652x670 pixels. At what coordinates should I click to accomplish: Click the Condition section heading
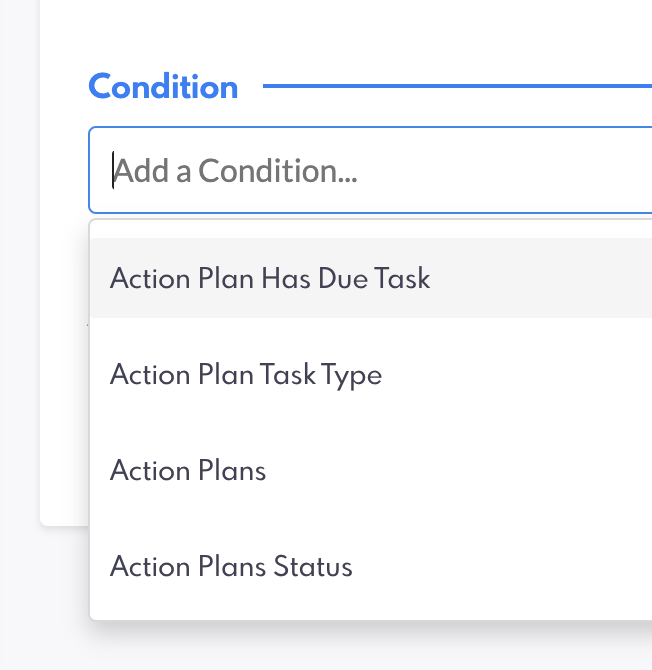click(163, 87)
